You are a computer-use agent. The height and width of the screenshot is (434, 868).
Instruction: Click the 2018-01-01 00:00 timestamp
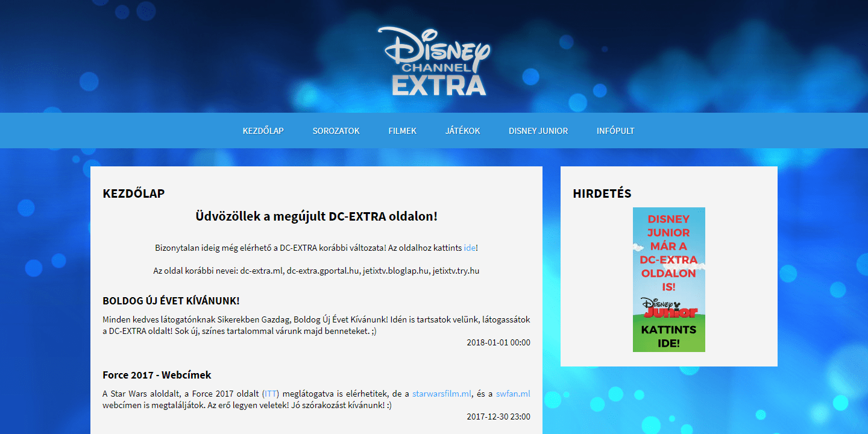point(498,342)
